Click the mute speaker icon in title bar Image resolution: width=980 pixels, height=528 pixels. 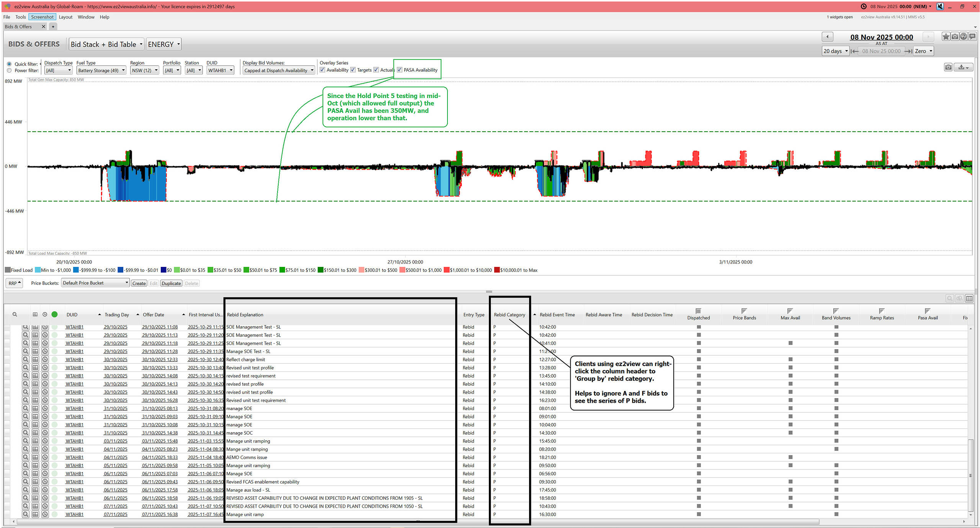click(x=940, y=7)
